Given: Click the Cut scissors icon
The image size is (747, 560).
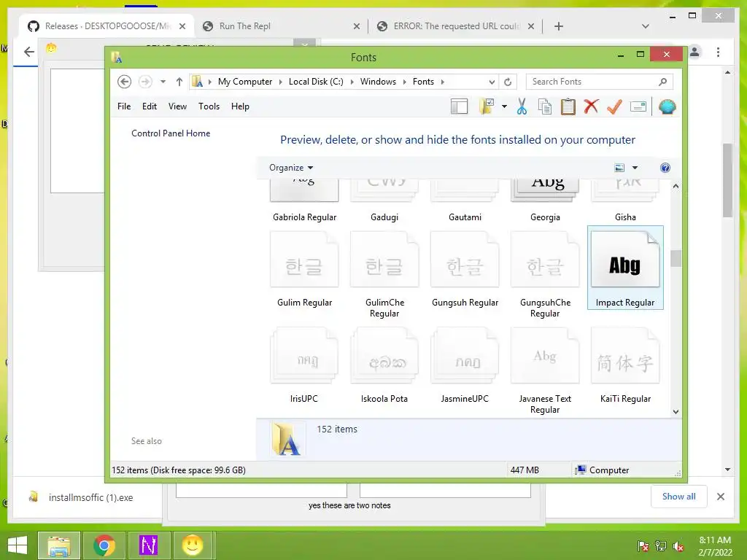Looking at the screenshot, I should click(522, 106).
